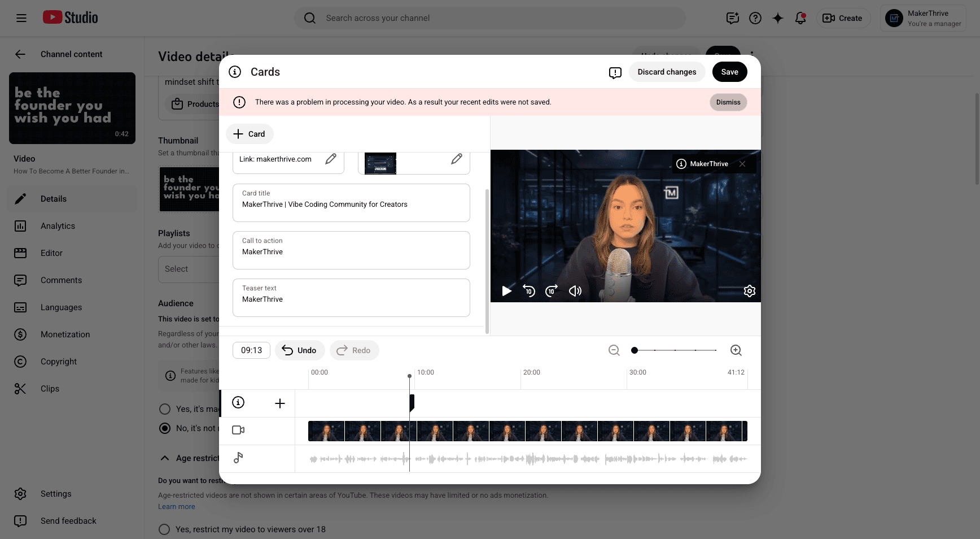Image resolution: width=980 pixels, height=539 pixels.
Task: Dismiss the processing error banner
Action: pyautogui.click(x=728, y=102)
